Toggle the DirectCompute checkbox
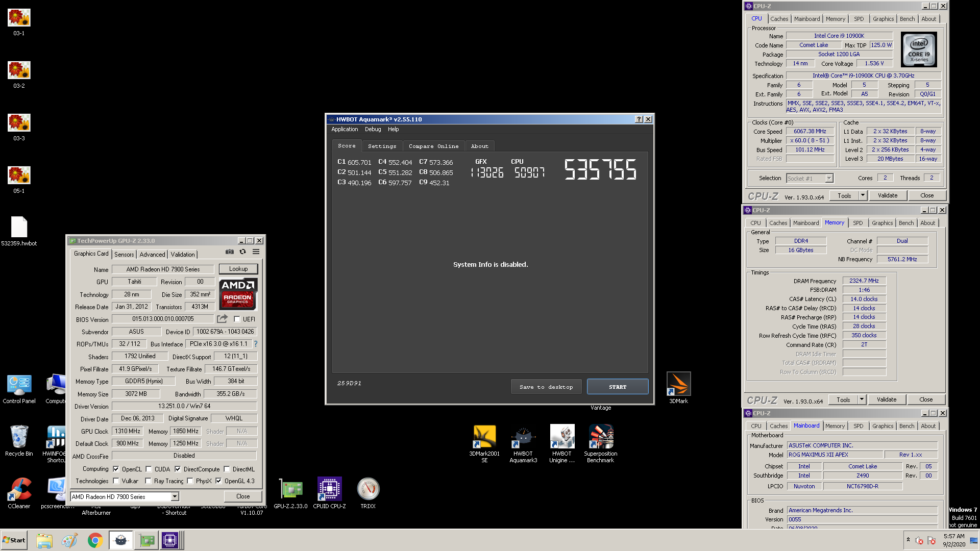 point(178,469)
